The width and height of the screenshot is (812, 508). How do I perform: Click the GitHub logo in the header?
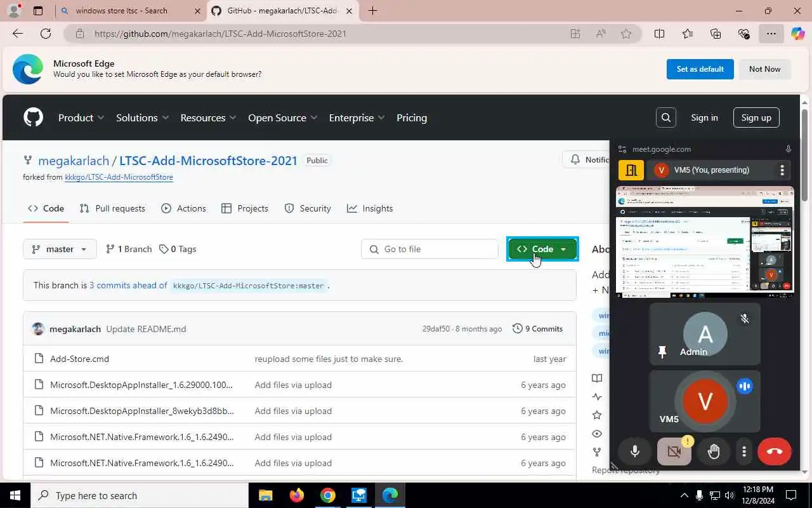33,117
